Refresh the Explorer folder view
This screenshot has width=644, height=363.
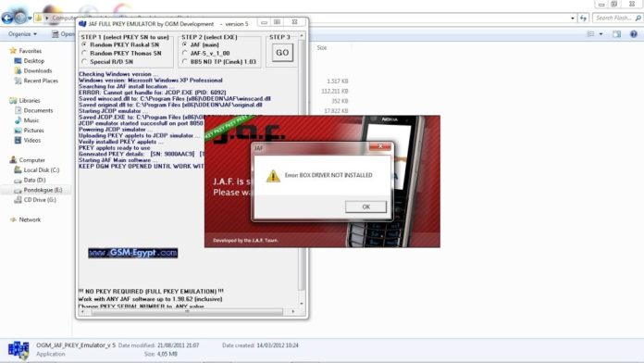click(x=583, y=19)
